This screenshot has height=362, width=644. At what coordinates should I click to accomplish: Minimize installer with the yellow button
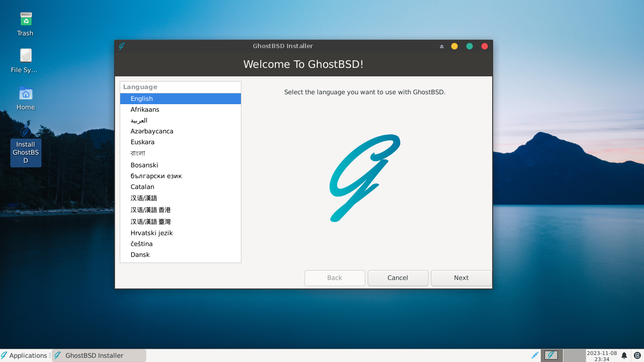point(454,46)
